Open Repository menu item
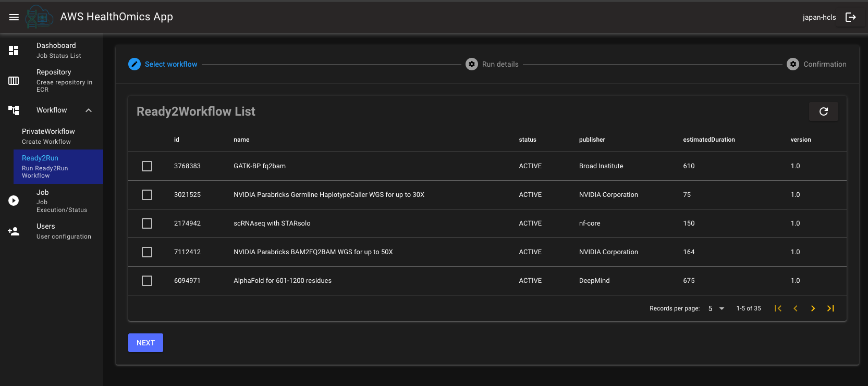The image size is (868, 386). pos(52,81)
